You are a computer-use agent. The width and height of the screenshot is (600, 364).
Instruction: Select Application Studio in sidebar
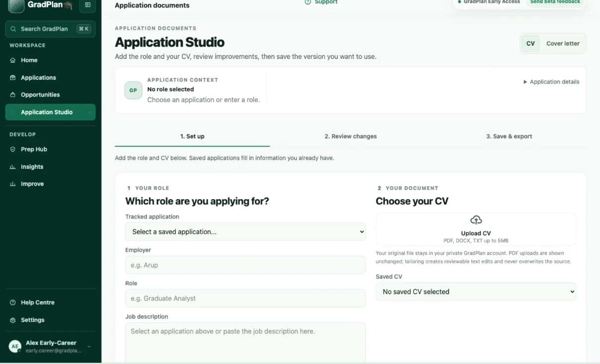click(50, 112)
